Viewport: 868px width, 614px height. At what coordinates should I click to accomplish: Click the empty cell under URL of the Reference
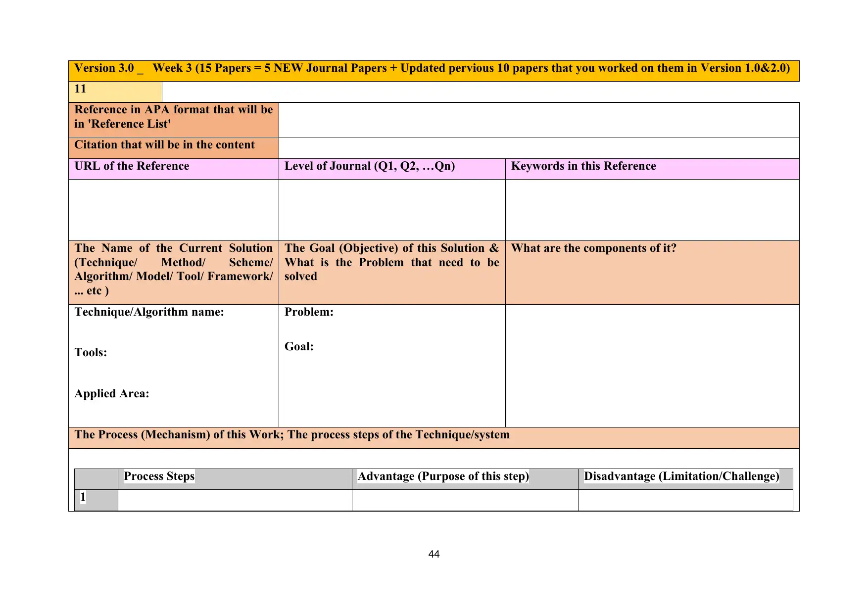pyautogui.click(x=174, y=210)
